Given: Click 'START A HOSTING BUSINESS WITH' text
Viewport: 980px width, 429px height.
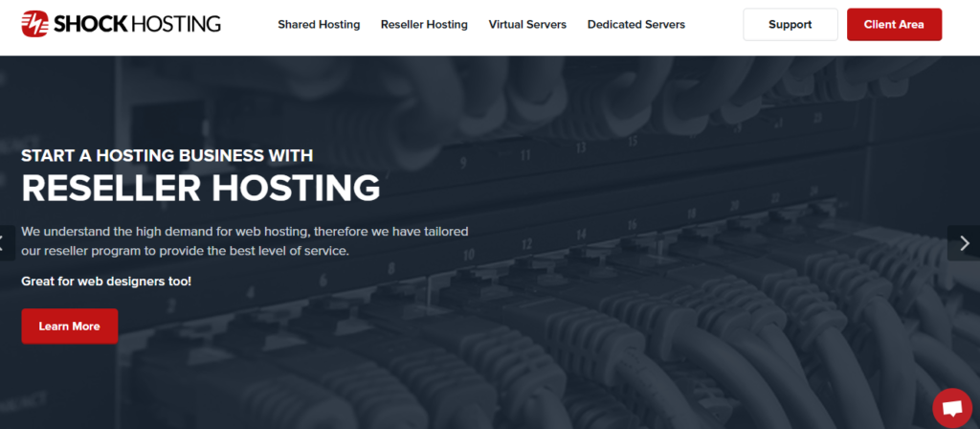Looking at the screenshot, I should [167, 156].
